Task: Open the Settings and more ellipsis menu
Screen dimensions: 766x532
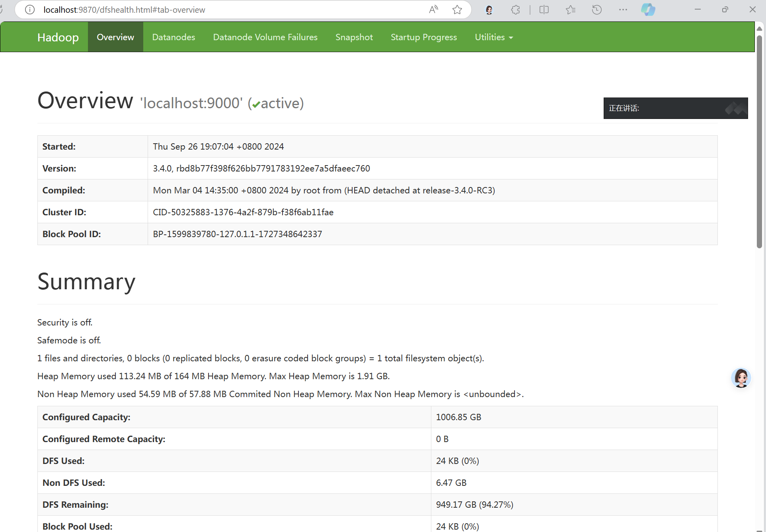Action: click(x=623, y=10)
